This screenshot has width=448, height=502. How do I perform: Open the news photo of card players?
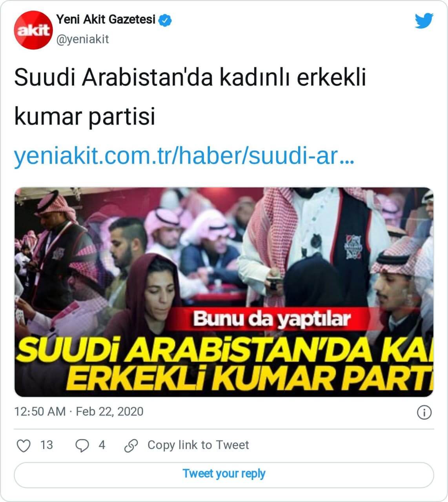pos(224,292)
